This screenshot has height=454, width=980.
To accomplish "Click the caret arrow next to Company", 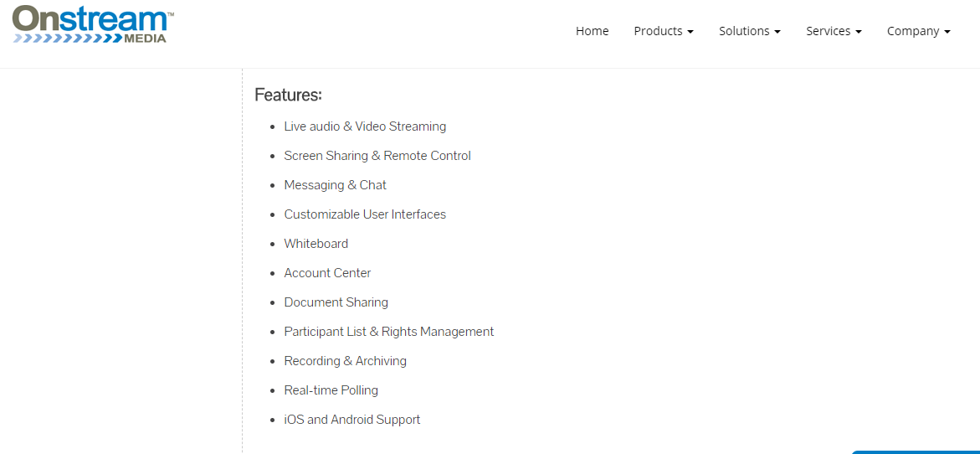I will pyautogui.click(x=947, y=32).
